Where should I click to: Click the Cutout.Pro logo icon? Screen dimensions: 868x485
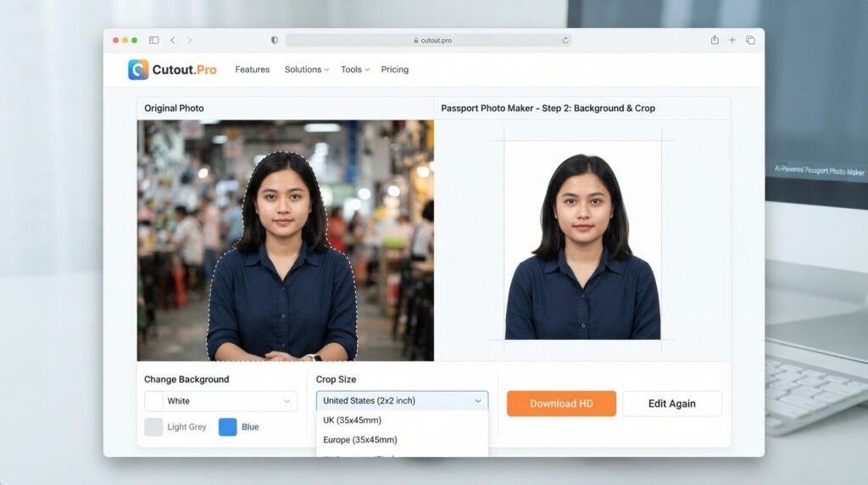[x=138, y=70]
